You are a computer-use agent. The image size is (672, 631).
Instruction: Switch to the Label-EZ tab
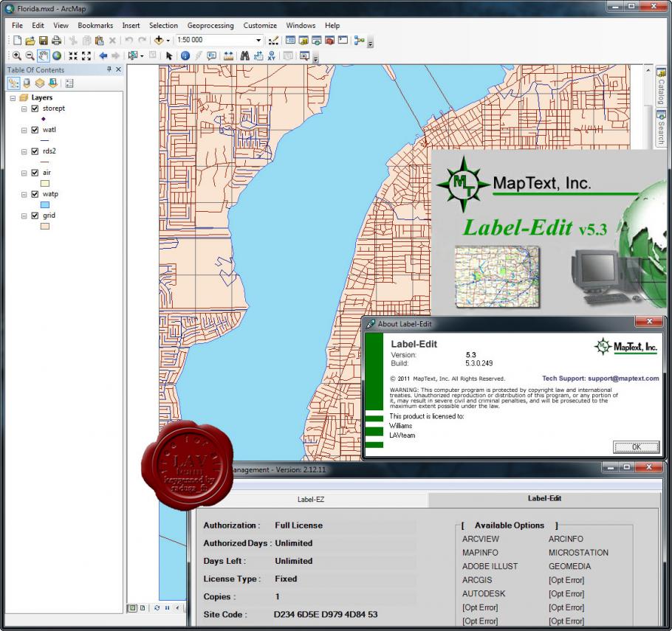click(x=310, y=499)
